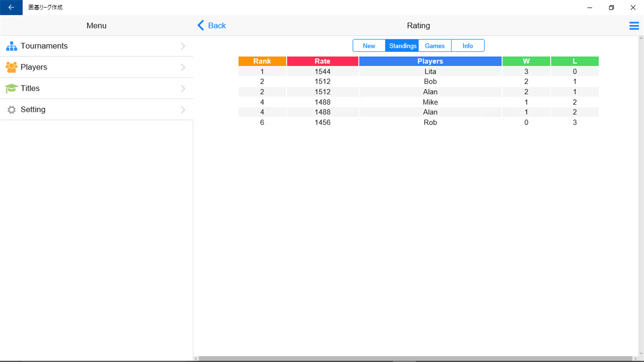Viewport: 644px width, 362px height.
Task: Click the Rate column header
Action: click(x=322, y=61)
